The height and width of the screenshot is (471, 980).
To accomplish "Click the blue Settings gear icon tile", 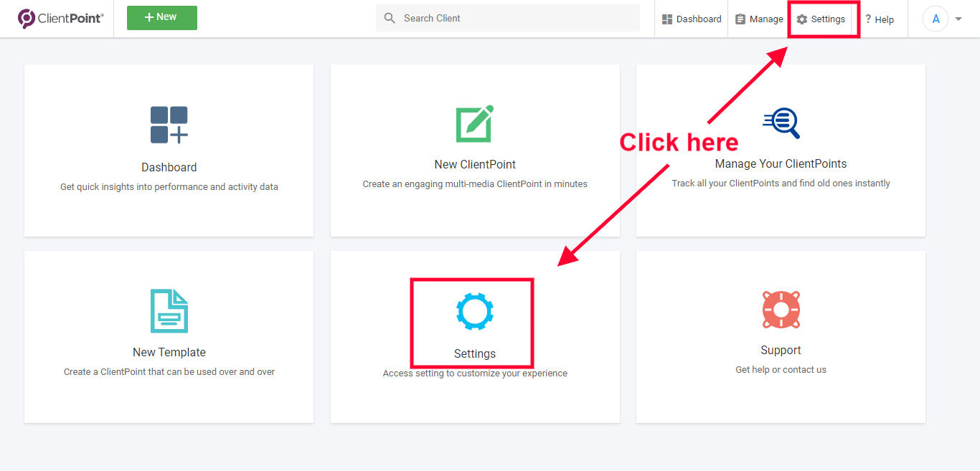I will [x=473, y=310].
